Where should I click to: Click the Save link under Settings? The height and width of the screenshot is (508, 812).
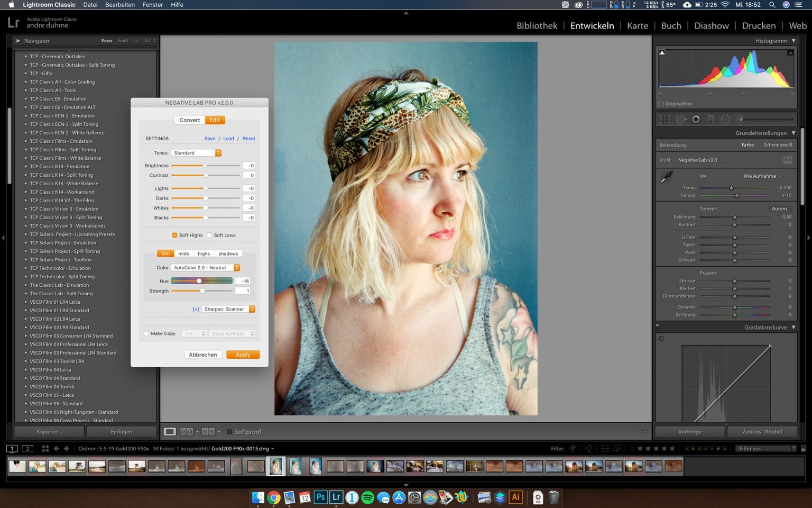(x=210, y=138)
